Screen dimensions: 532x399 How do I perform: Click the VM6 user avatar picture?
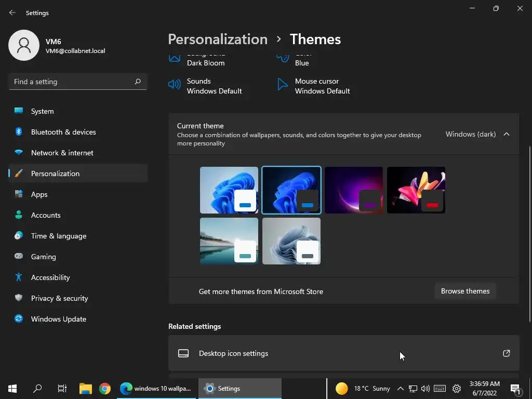coord(24,45)
